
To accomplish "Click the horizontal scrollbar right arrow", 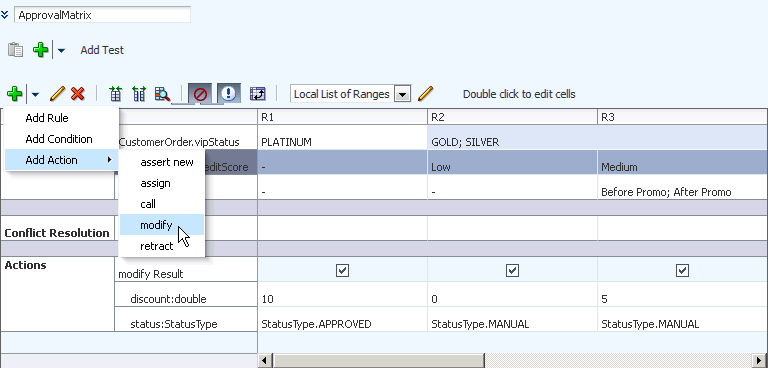I will 760,360.
